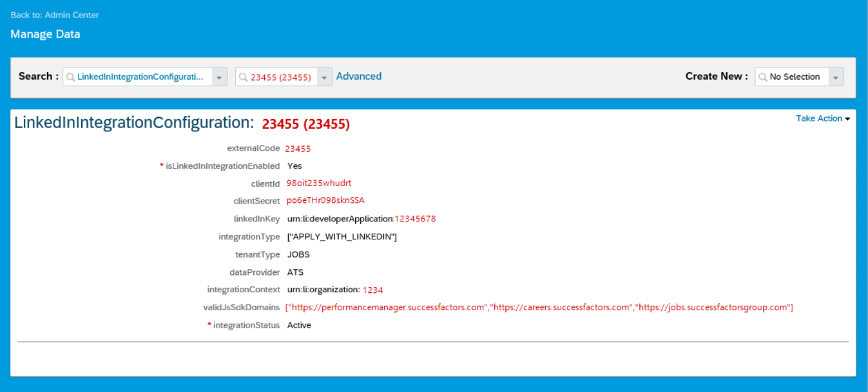Click the object type search field
Image resolution: width=868 pixels, height=392 pixels.
tap(145, 77)
